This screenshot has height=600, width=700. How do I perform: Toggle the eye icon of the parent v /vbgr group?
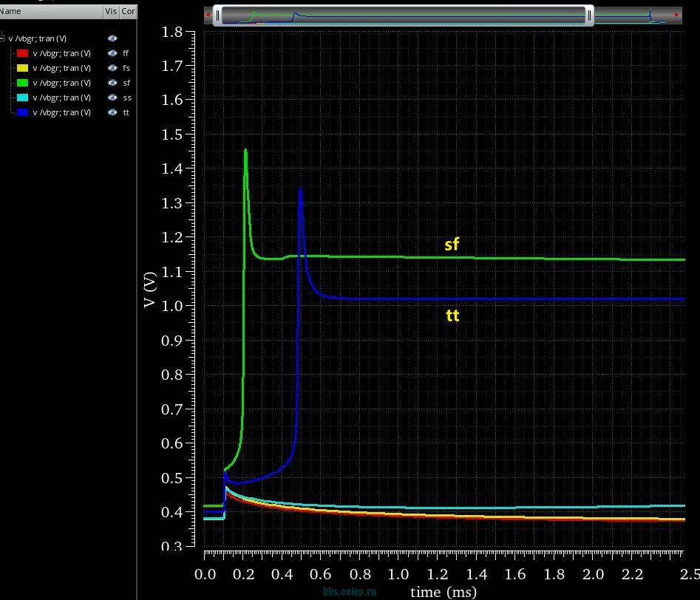coord(112,38)
